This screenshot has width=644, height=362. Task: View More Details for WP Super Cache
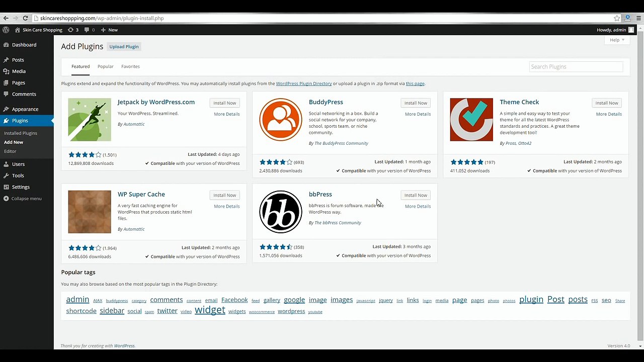pos(226,206)
